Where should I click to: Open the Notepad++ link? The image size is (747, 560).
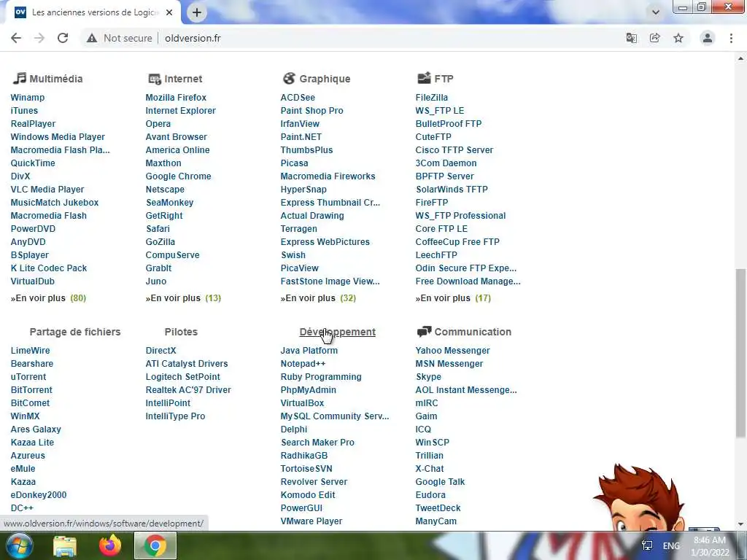[303, 364]
